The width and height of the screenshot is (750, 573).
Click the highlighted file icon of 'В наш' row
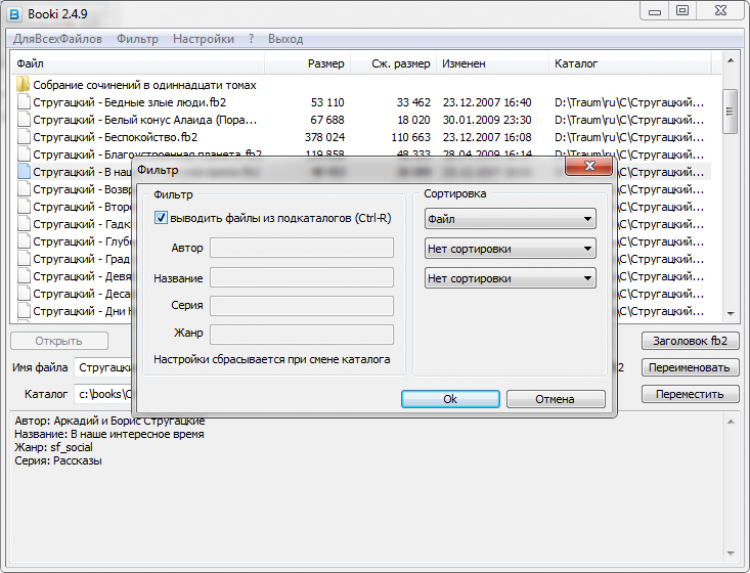click(23, 172)
